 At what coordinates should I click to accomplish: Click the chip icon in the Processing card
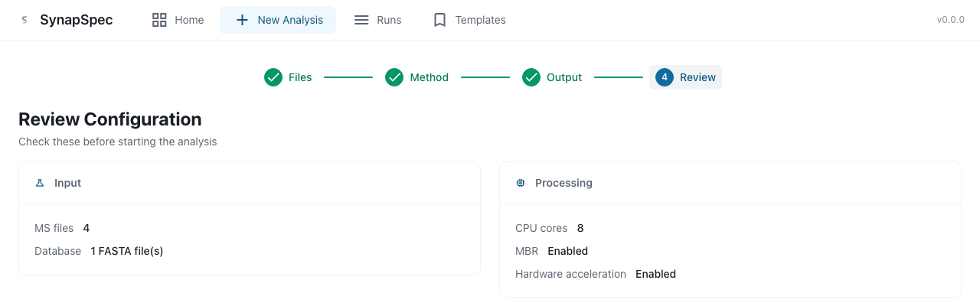(521, 183)
